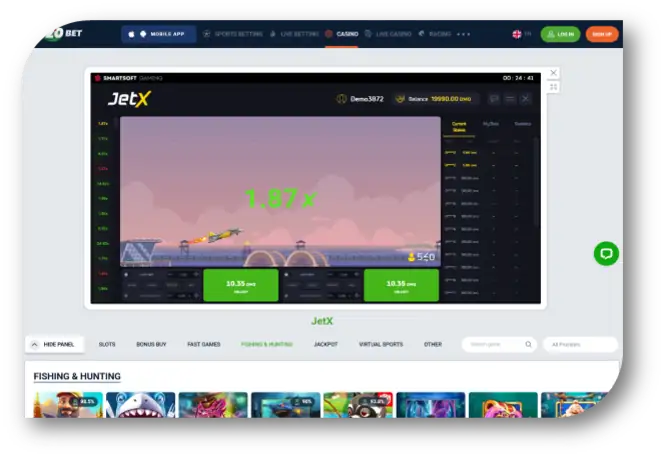665x458 pixels.
Task: Open the seventh teal game thumbnail
Action: pyautogui.click(x=503, y=405)
